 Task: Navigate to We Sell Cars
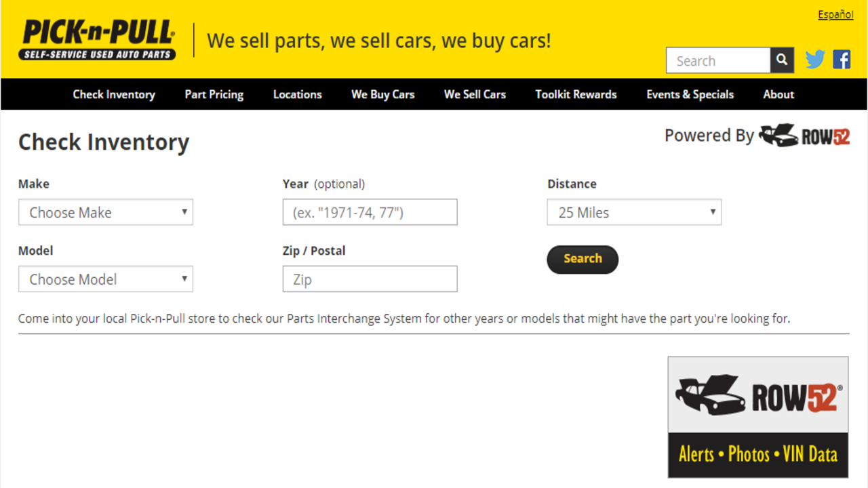(475, 94)
